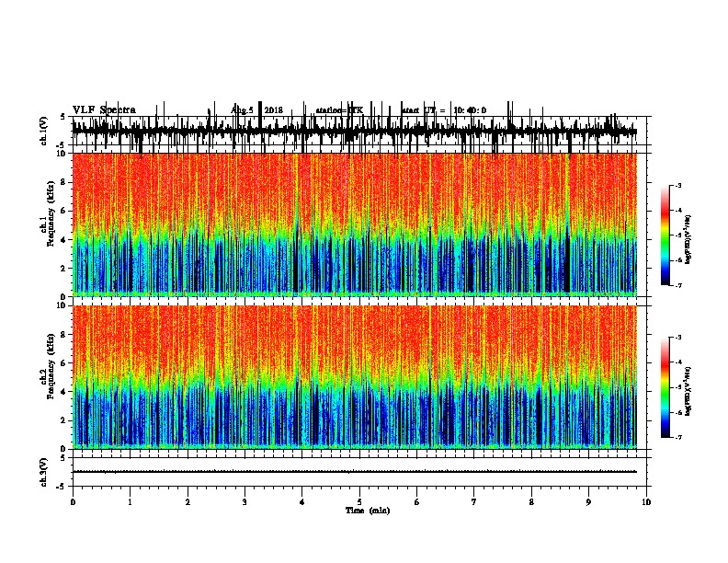Click the ch.1 spectrogram "2" kHz tick label
This screenshot has height=563, width=728.
64,268
